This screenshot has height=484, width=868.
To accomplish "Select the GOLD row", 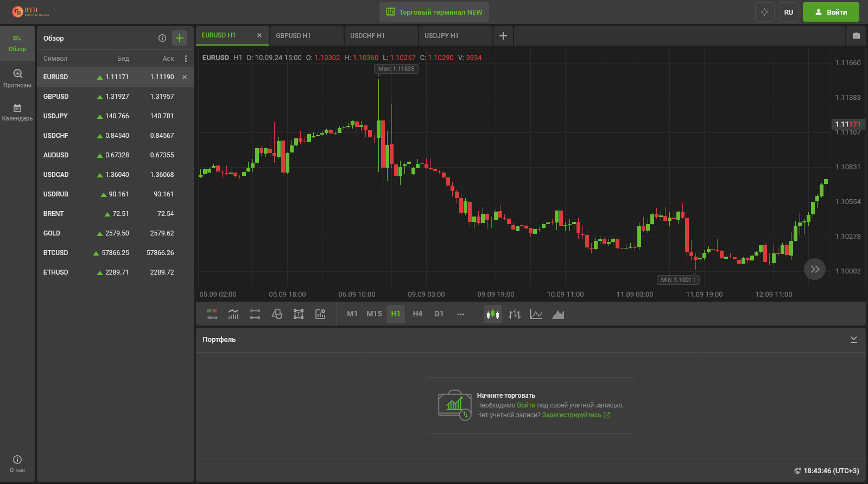I will 115,233.
